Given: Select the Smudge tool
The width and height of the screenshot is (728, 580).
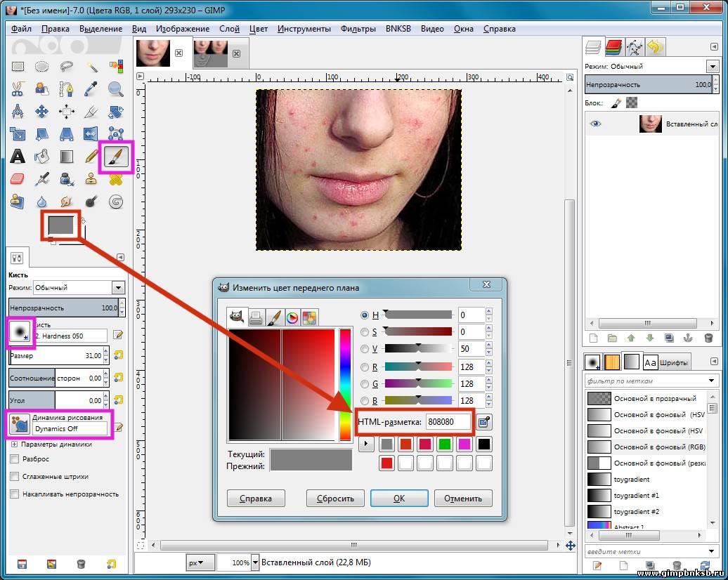Looking at the screenshot, I should point(66,202).
